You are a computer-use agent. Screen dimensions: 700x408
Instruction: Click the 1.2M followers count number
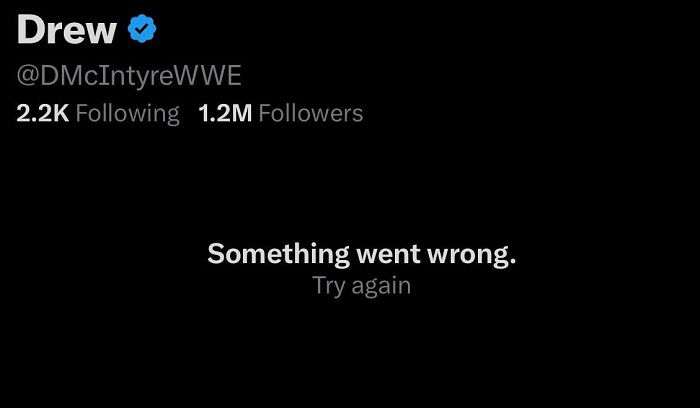coord(225,113)
